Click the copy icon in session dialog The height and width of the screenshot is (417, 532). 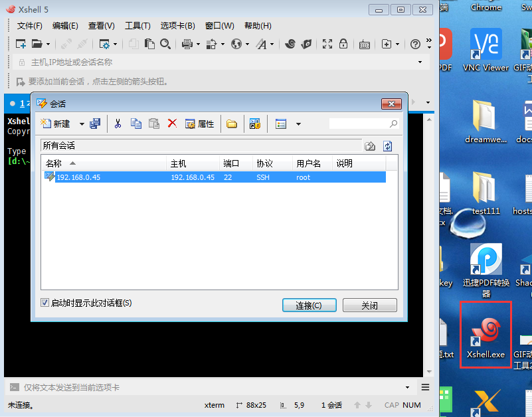tap(136, 124)
